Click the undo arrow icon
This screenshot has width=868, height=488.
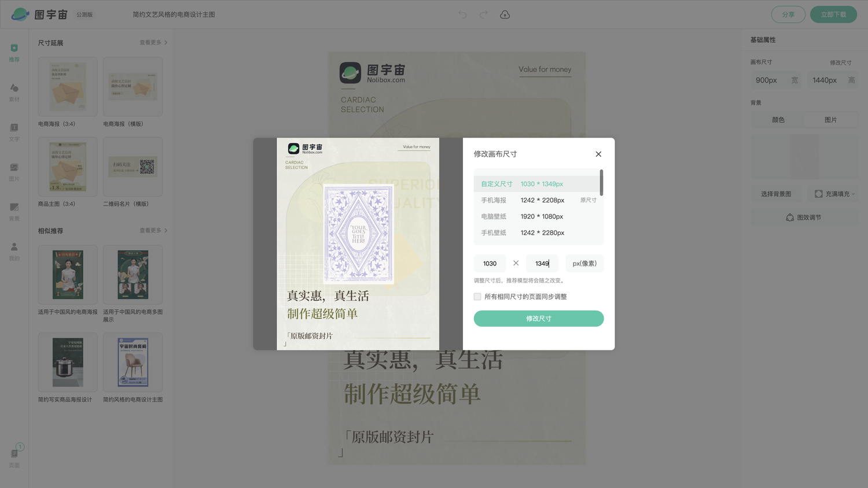tap(462, 14)
